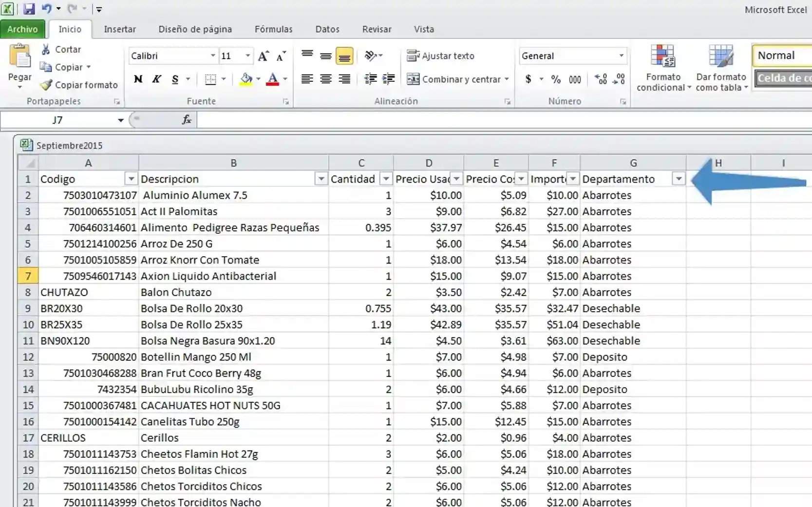Open Calibri font name dropdown

[213, 56]
